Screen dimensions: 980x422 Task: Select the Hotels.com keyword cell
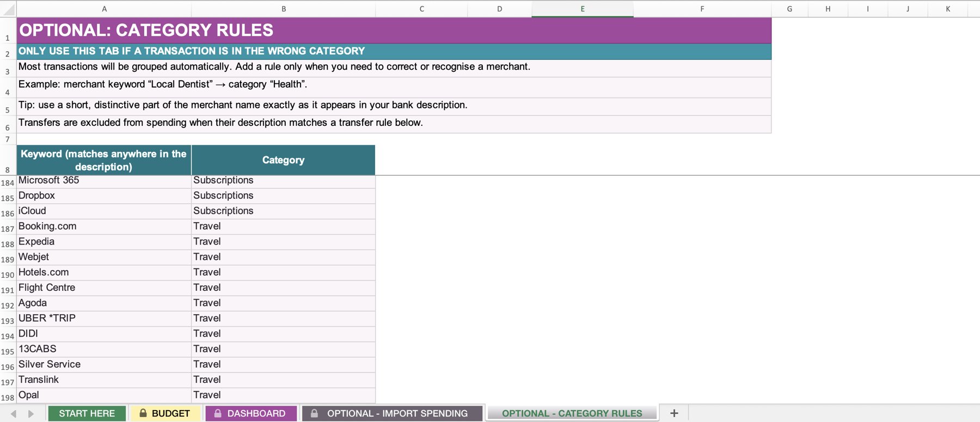click(x=104, y=272)
